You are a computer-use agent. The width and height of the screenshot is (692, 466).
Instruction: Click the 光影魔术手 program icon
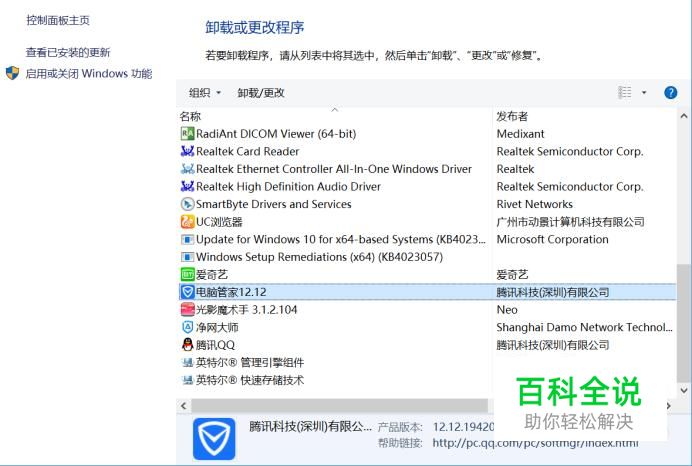[187, 309]
